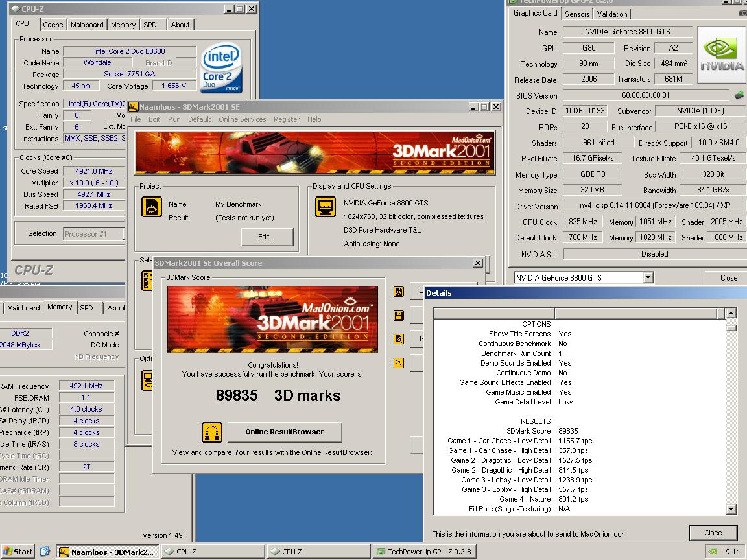This screenshot has width=747, height=560.
Task: Switch to the Cache tab in CPU-Z
Action: point(53,25)
